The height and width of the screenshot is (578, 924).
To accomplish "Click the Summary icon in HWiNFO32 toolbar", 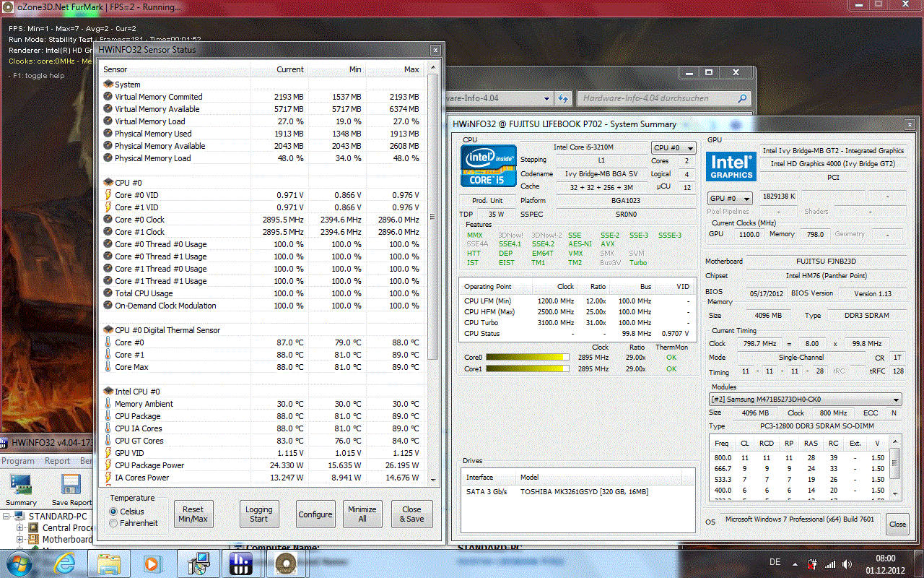I will click(21, 486).
